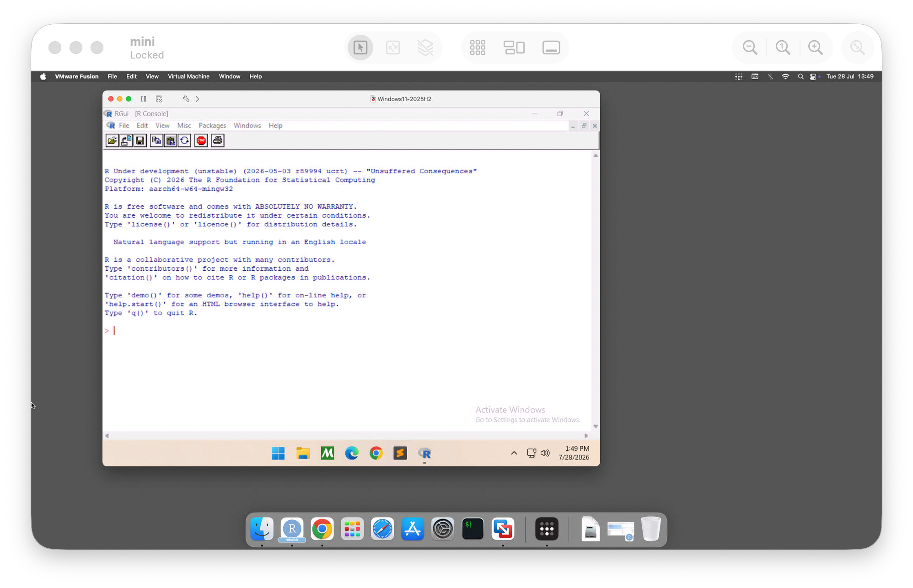913x588 pixels.
Task: Launch Chrome from Windows taskbar
Action: pyautogui.click(x=376, y=453)
